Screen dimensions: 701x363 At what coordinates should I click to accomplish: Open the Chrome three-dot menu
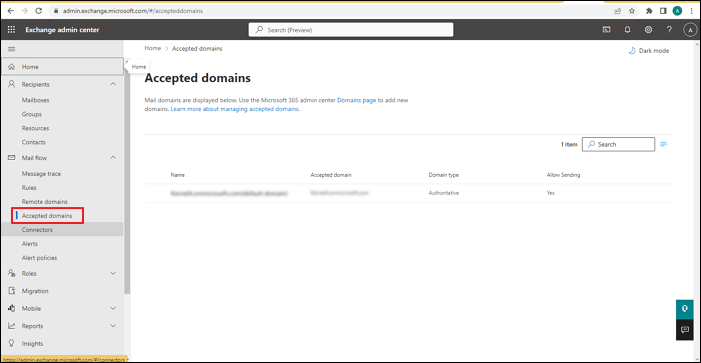pyautogui.click(x=692, y=11)
